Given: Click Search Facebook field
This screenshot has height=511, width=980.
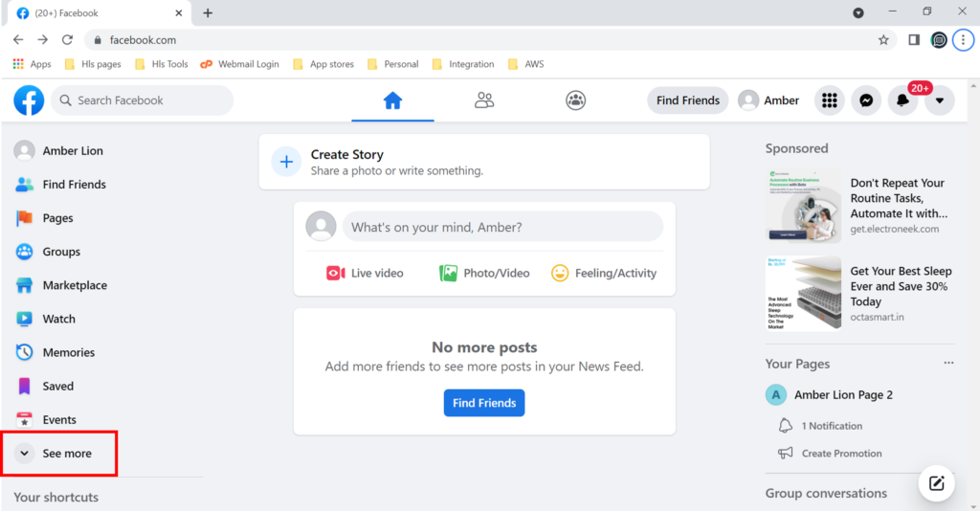Looking at the screenshot, I should pos(143,100).
